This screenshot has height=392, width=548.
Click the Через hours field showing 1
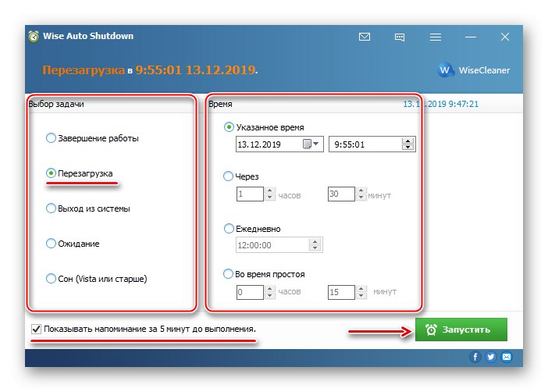tap(250, 194)
